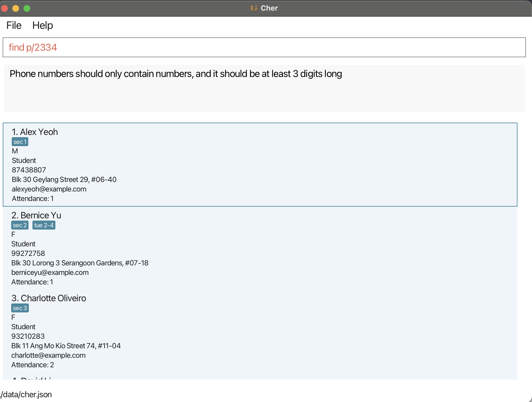Click the 'Student' role under Bernice Yu
Image resolution: width=532 pixels, height=402 pixels.
[23, 244]
